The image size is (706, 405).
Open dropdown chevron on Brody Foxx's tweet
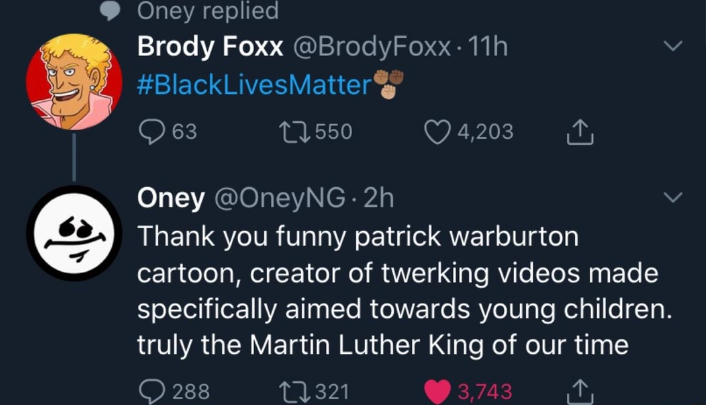click(x=673, y=47)
